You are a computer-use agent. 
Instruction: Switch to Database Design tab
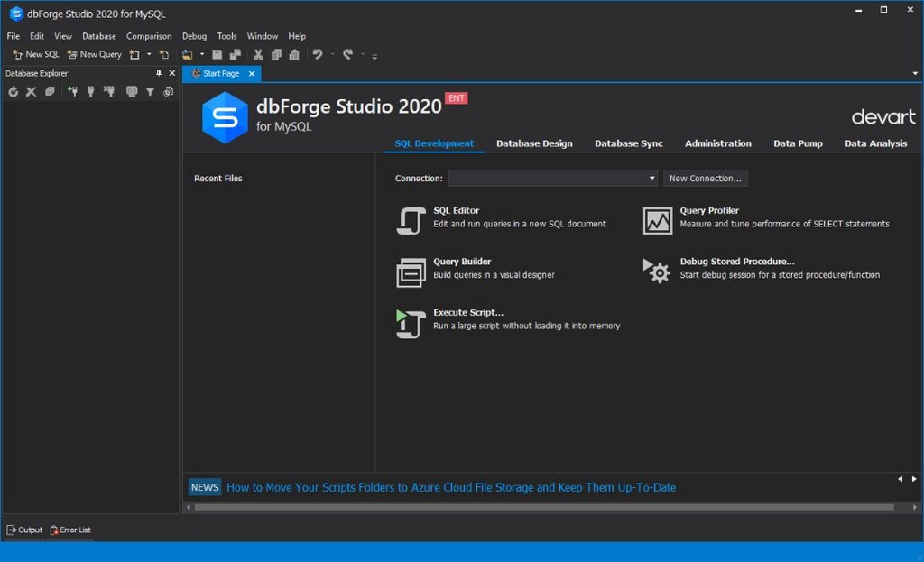pos(534,143)
